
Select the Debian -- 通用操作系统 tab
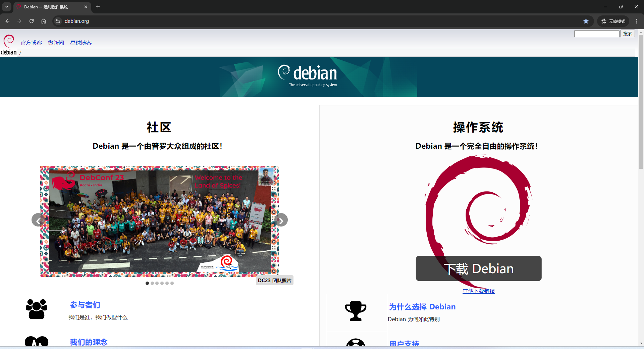pyautogui.click(x=52, y=7)
